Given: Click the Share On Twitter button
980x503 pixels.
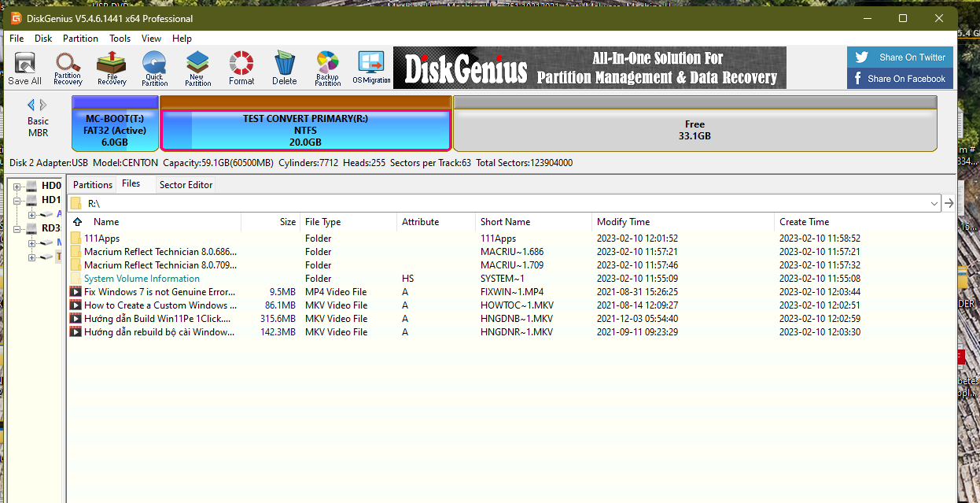Looking at the screenshot, I should [900, 57].
